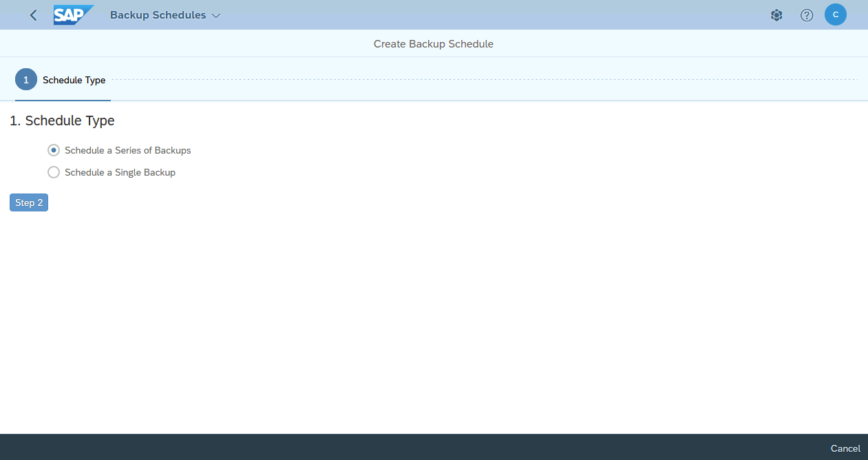868x460 pixels.
Task: Open the settings gear icon
Action: (x=776, y=14)
